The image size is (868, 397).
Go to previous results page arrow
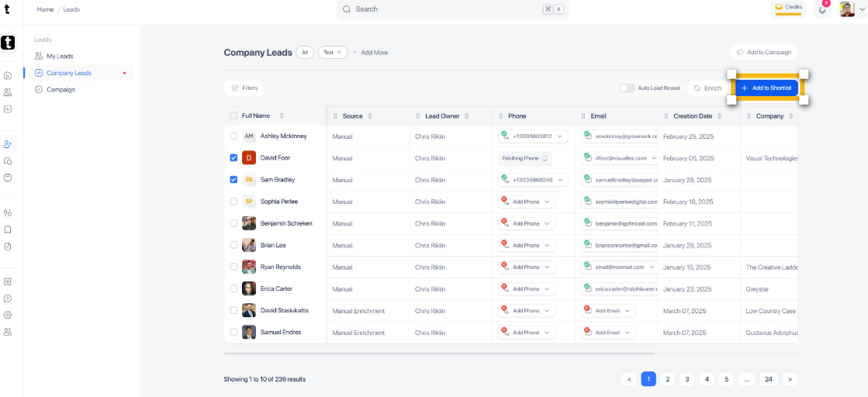tap(629, 379)
